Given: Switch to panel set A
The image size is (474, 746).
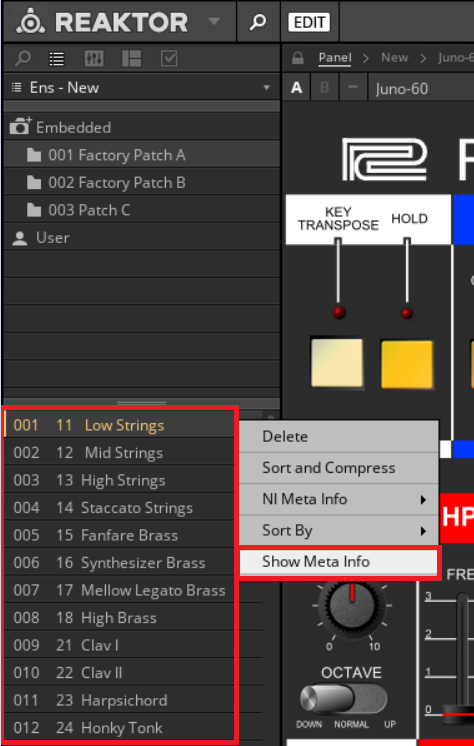Looking at the screenshot, I should coord(296,88).
